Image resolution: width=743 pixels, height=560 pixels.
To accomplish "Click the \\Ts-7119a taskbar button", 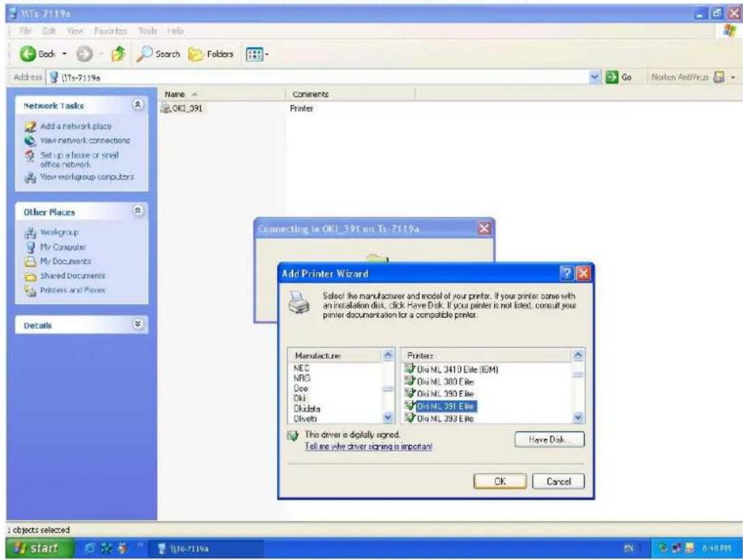I will point(207,548).
